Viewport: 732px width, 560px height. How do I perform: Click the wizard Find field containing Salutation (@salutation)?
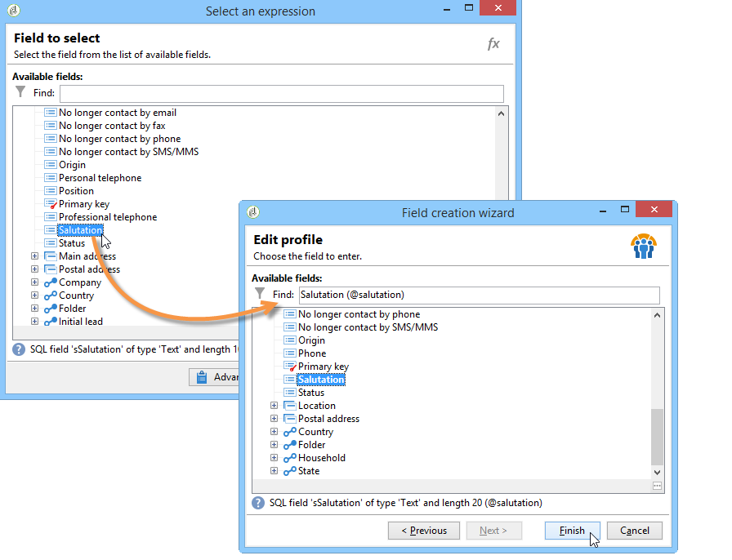(x=480, y=295)
